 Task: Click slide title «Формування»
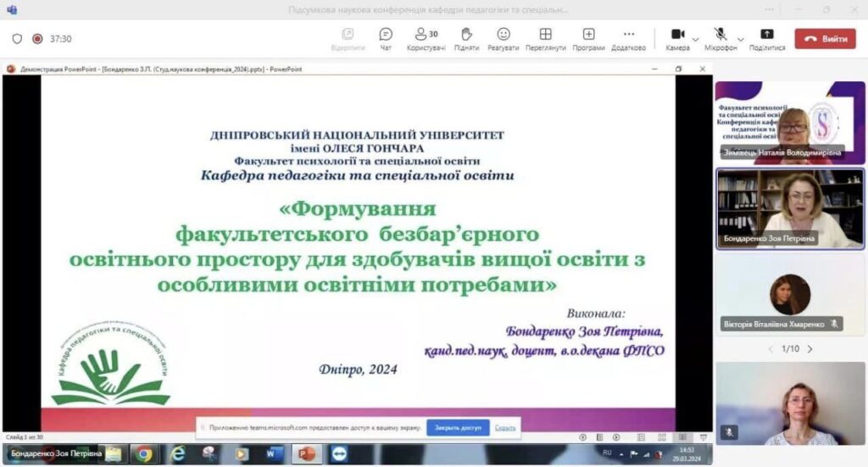point(358,209)
